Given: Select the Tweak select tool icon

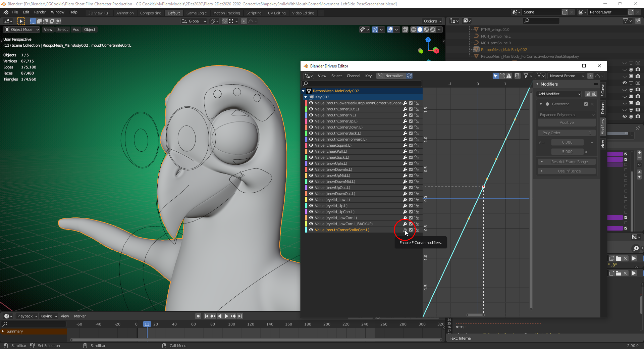Looking at the screenshot, I should click(21, 21).
